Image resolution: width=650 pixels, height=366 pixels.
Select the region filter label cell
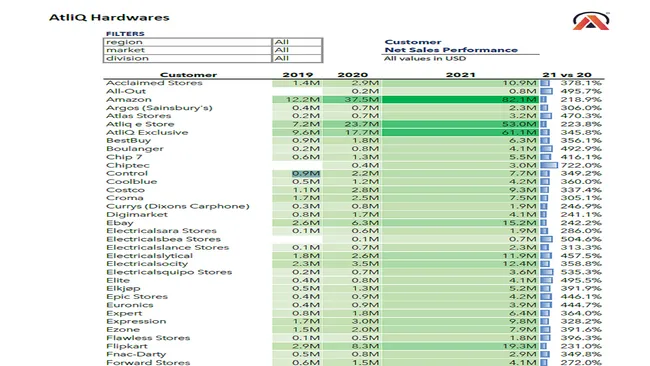tap(187, 42)
